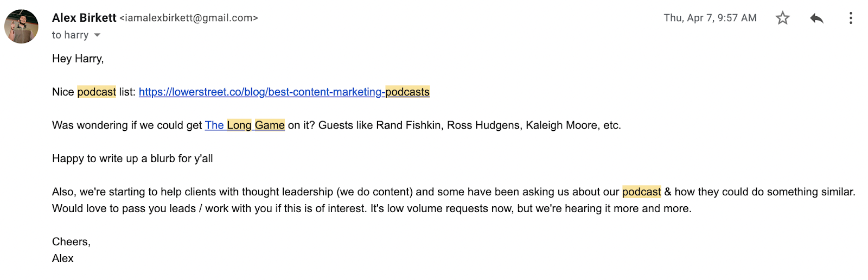Open the lowerstreet.co best content marketing link
Image resolution: width=868 pixels, height=280 pixels.
coord(284,92)
